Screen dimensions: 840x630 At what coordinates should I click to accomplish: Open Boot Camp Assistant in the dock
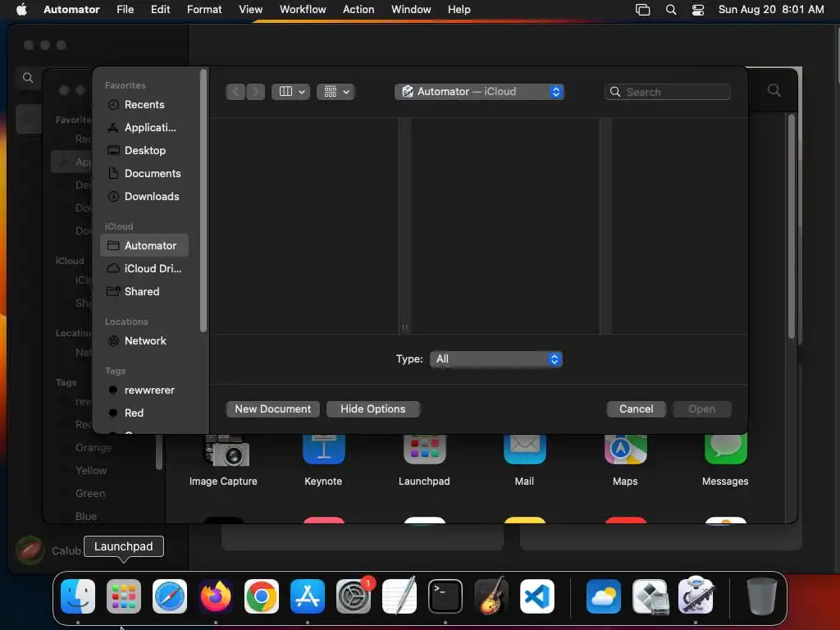pyautogui.click(x=650, y=596)
